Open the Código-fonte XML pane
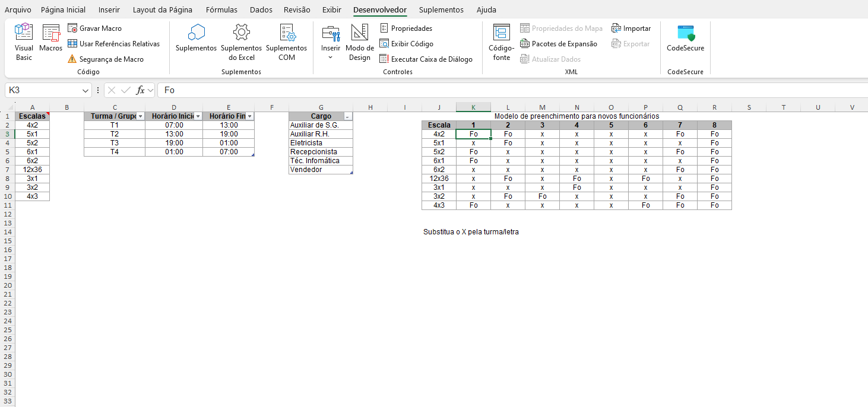 point(501,42)
